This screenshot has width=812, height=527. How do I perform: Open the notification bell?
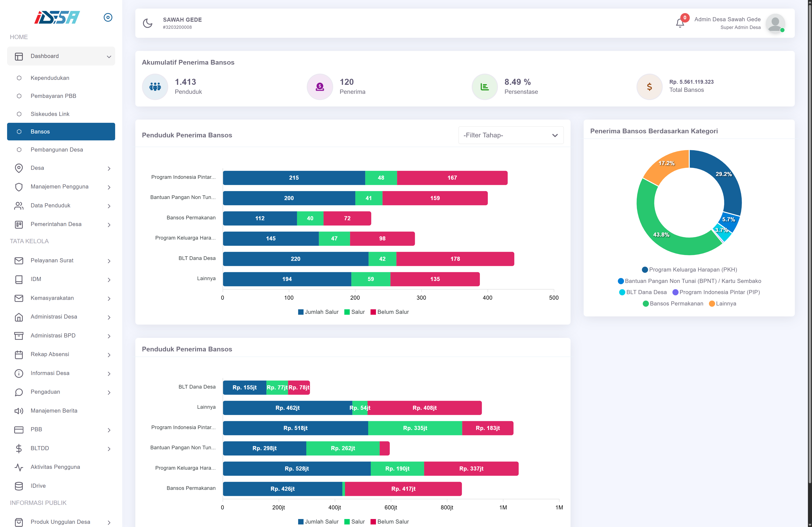[x=680, y=23]
